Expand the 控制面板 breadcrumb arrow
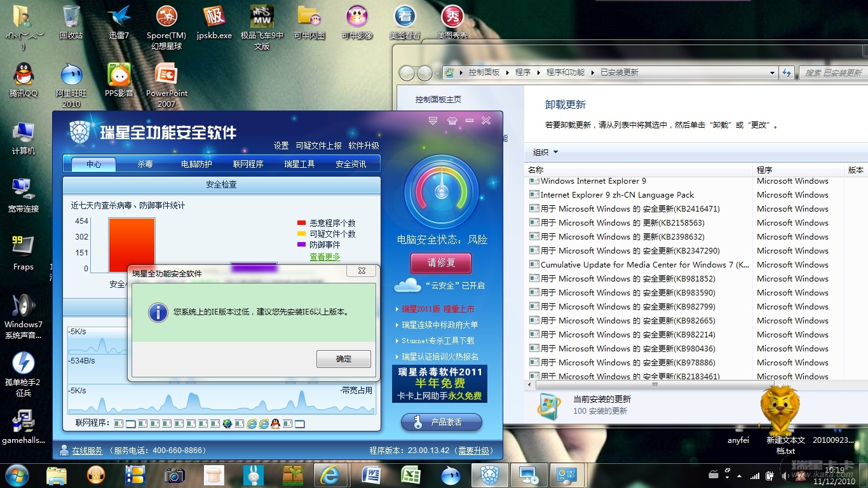The image size is (868, 488). click(x=507, y=72)
